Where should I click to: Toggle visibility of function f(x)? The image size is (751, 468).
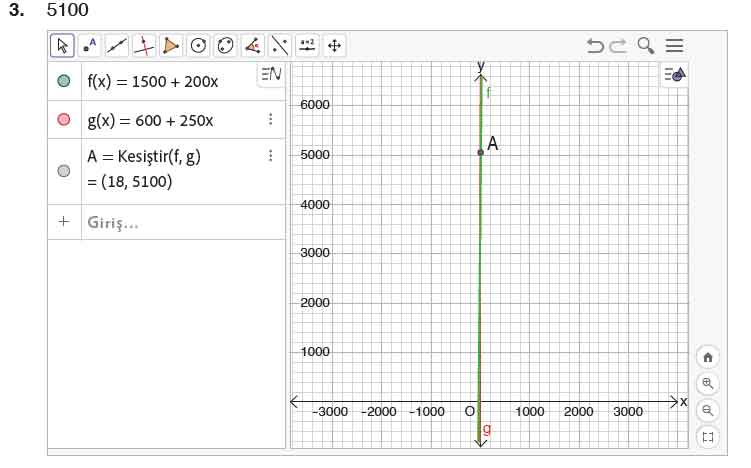(65, 80)
